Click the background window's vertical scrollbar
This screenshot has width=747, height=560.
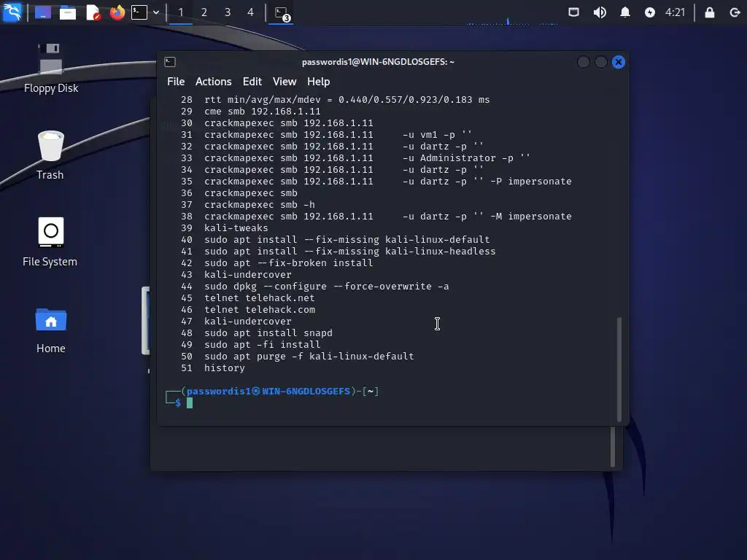pos(613,447)
